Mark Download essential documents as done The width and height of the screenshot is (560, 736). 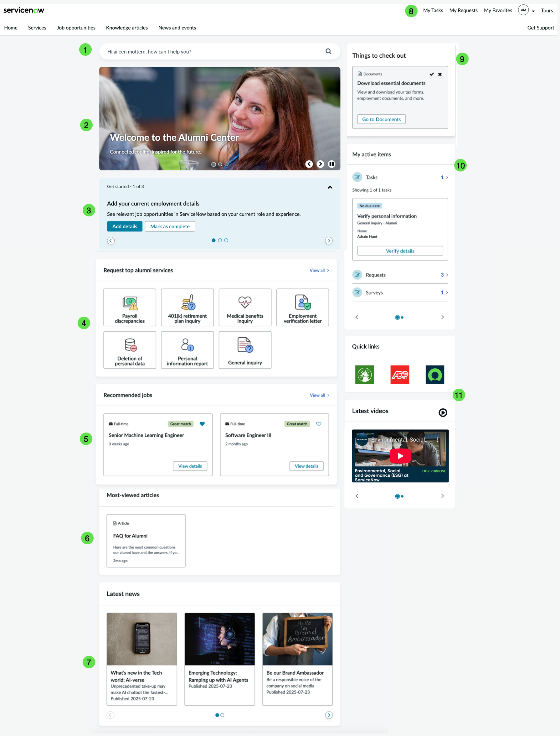click(432, 74)
